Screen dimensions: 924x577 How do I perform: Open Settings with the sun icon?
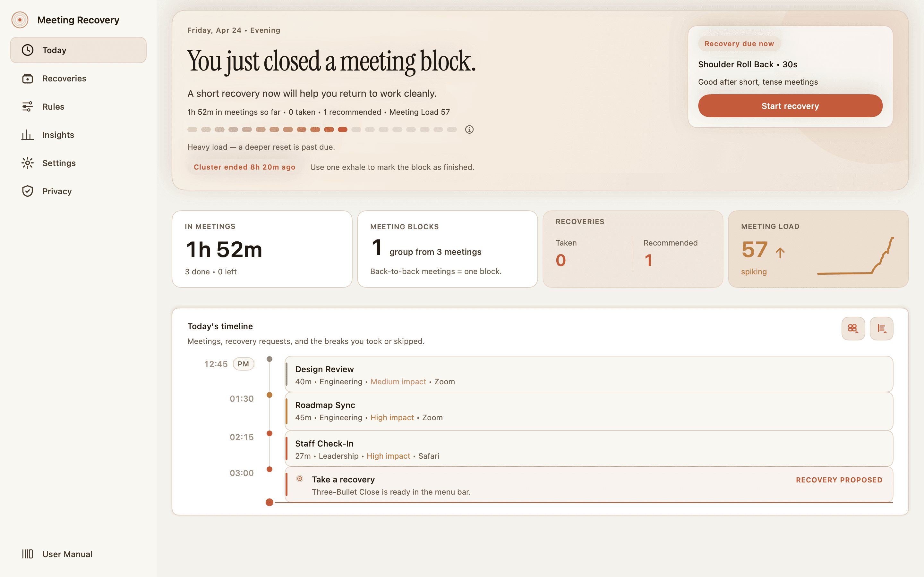coord(28,163)
